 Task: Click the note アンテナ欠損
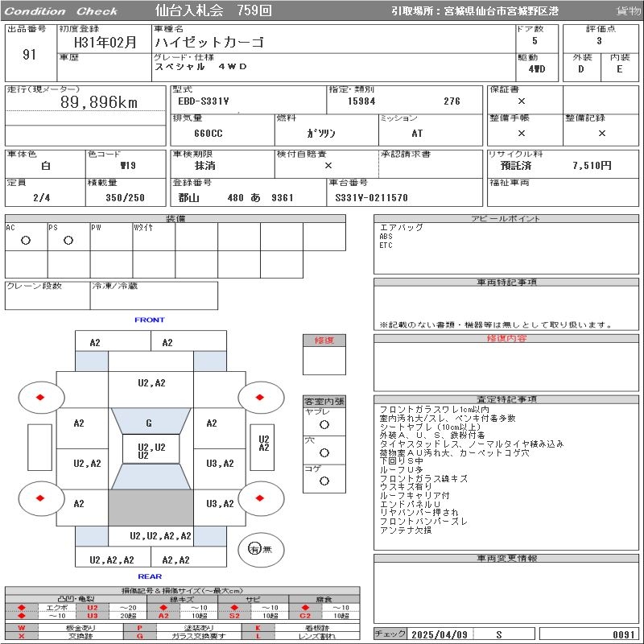[406, 530]
